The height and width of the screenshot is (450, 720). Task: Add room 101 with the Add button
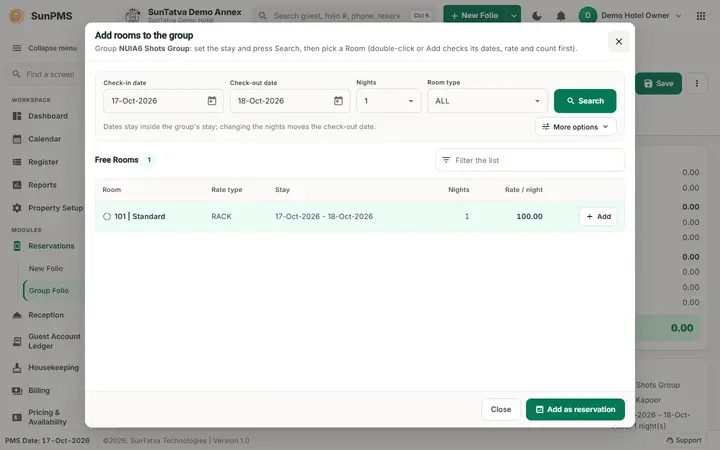(598, 216)
